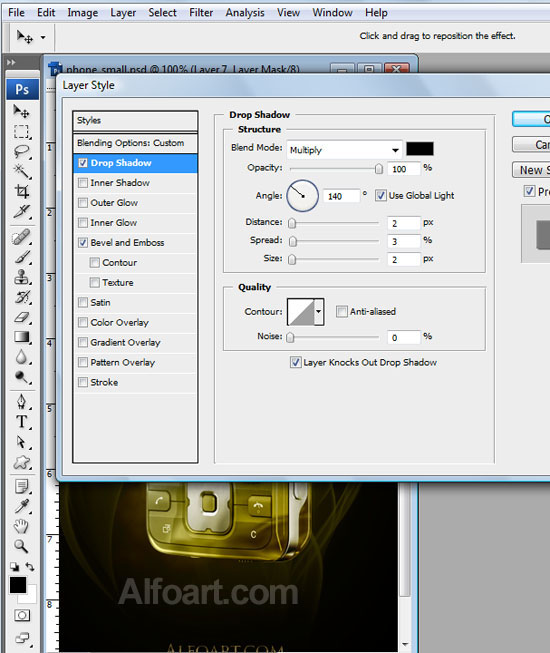Select the Eraser tool

pyautogui.click(x=22, y=317)
